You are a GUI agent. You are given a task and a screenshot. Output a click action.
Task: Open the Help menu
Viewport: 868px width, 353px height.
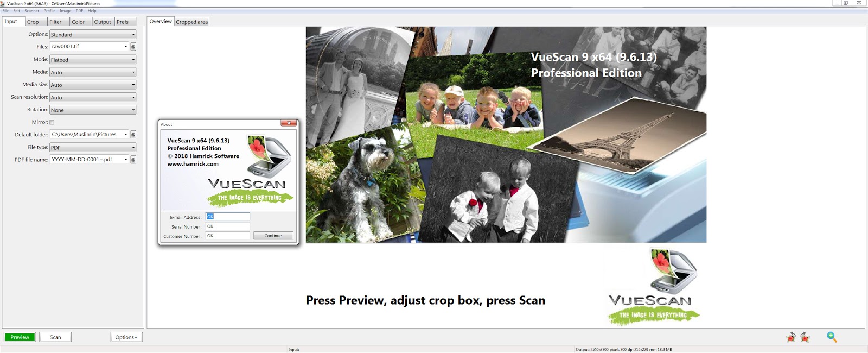(x=92, y=11)
